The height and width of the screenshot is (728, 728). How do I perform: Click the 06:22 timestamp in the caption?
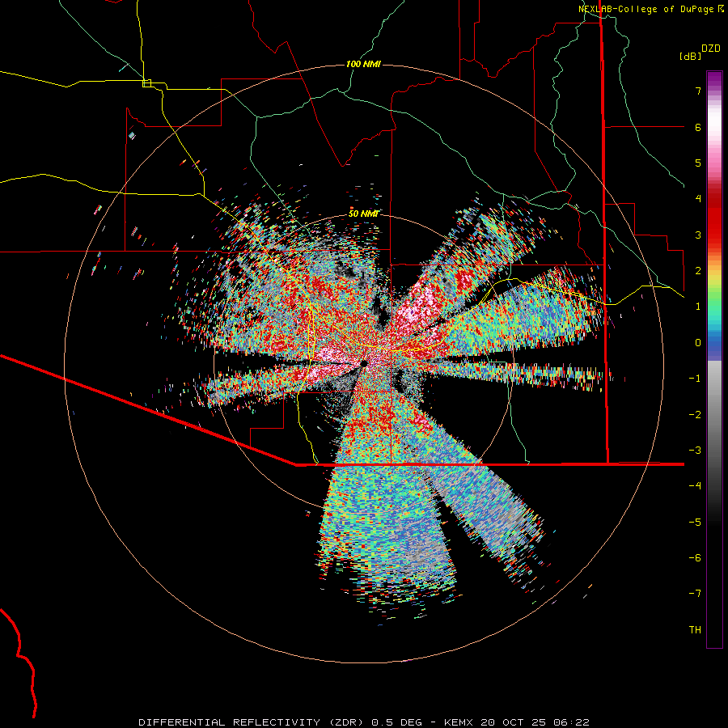(x=572, y=722)
